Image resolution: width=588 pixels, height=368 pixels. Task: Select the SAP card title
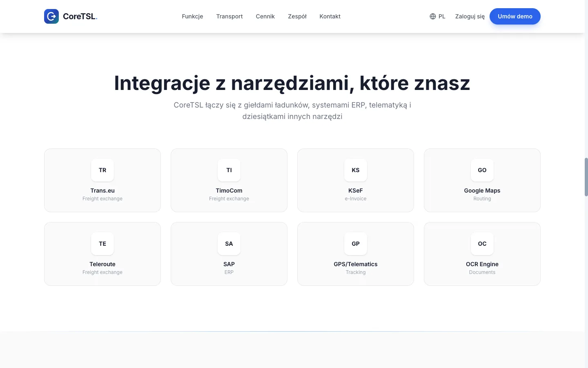pos(229,264)
